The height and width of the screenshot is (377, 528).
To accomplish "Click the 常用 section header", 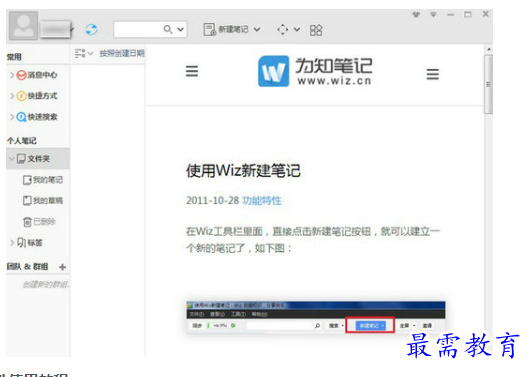I will click(14, 57).
